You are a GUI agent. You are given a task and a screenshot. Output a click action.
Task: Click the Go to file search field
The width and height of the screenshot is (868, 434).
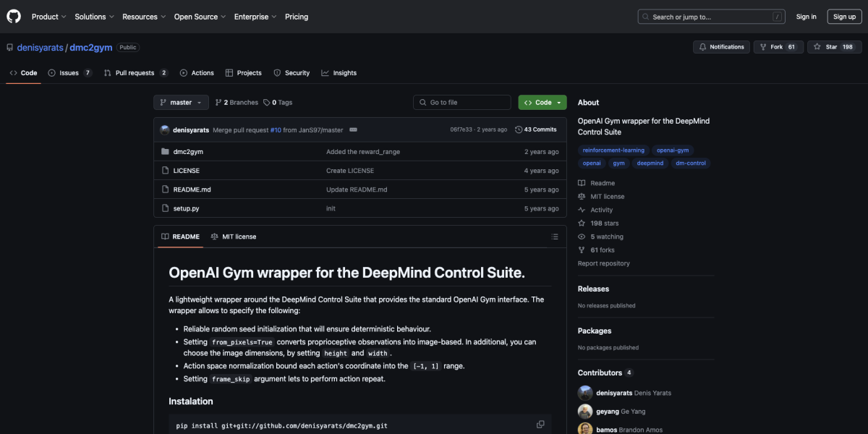[x=461, y=102]
